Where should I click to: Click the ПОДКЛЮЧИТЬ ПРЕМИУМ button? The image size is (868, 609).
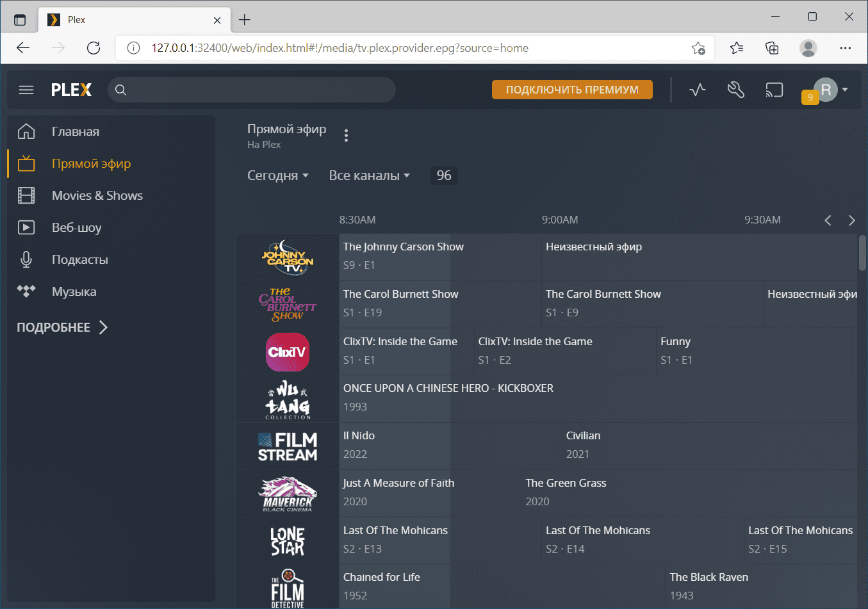(x=572, y=90)
